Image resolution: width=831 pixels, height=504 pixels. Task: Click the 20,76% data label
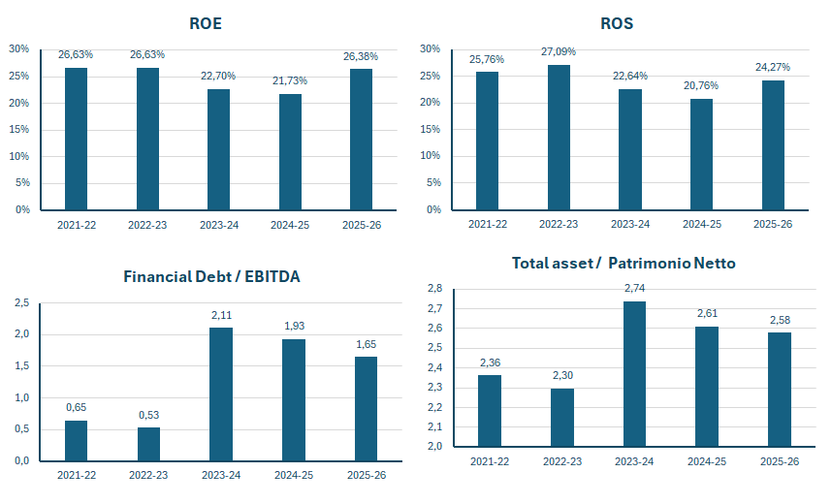[x=701, y=85]
